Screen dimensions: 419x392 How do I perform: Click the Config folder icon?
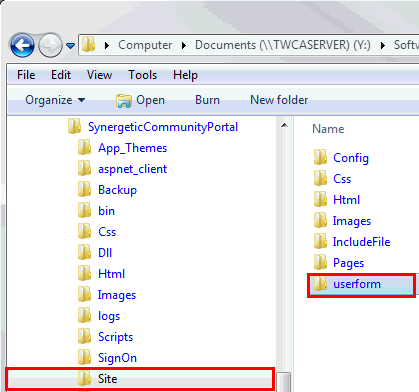(320, 157)
